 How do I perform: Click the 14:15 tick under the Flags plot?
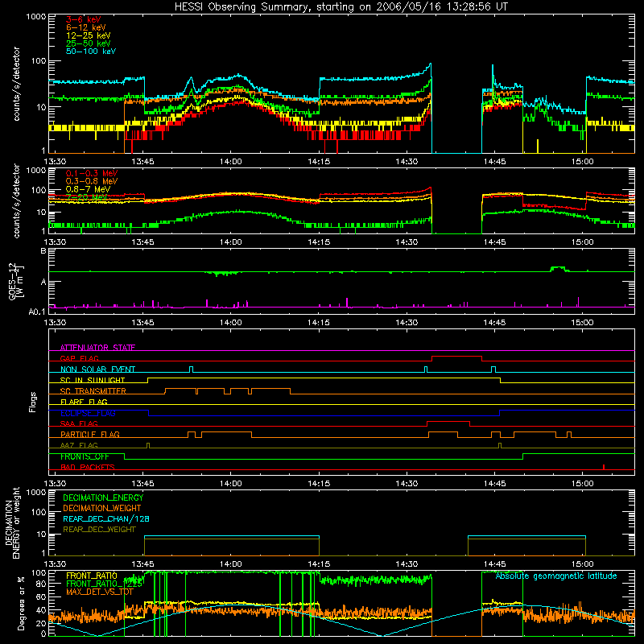pos(319,484)
